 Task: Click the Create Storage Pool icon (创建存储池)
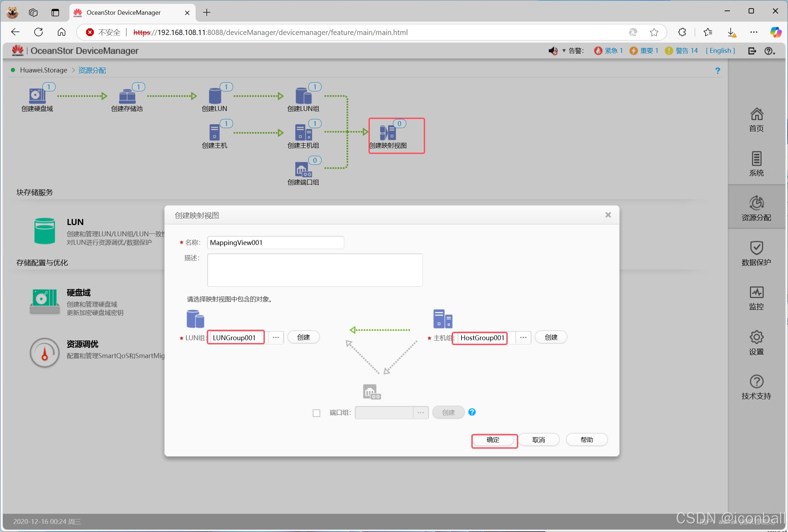pyautogui.click(x=127, y=96)
